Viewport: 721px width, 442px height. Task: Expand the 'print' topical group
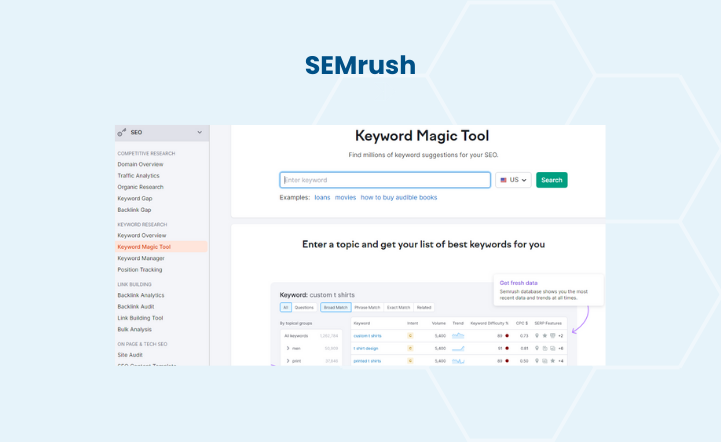coord(288,361)
